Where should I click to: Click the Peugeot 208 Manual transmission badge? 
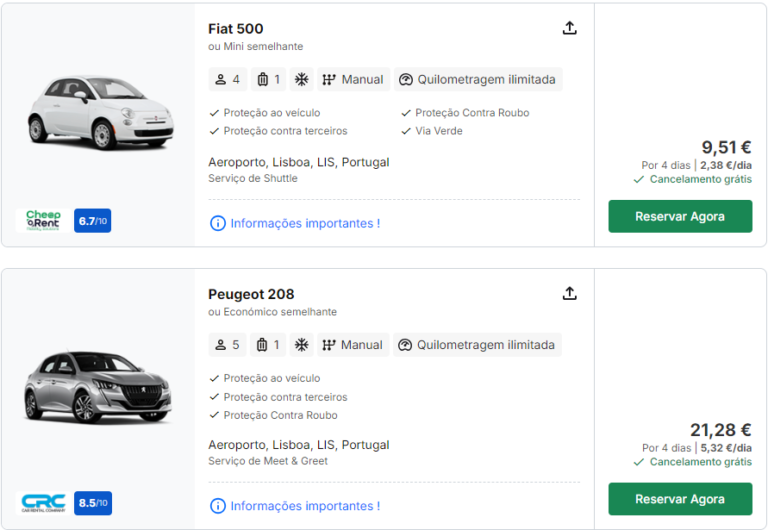(x=353, y=345)
